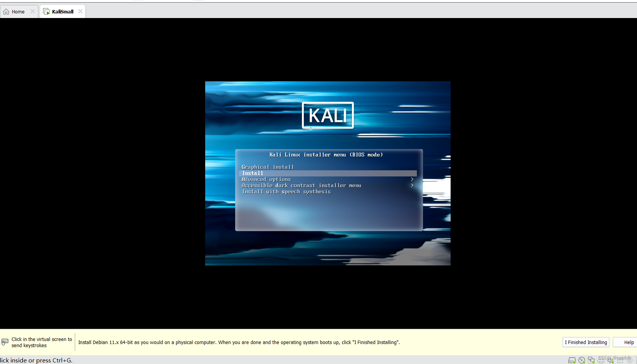Expand arrow beside Accessible dark contrast
This screenshot has width=637, height=364.
tap(412, 186)
